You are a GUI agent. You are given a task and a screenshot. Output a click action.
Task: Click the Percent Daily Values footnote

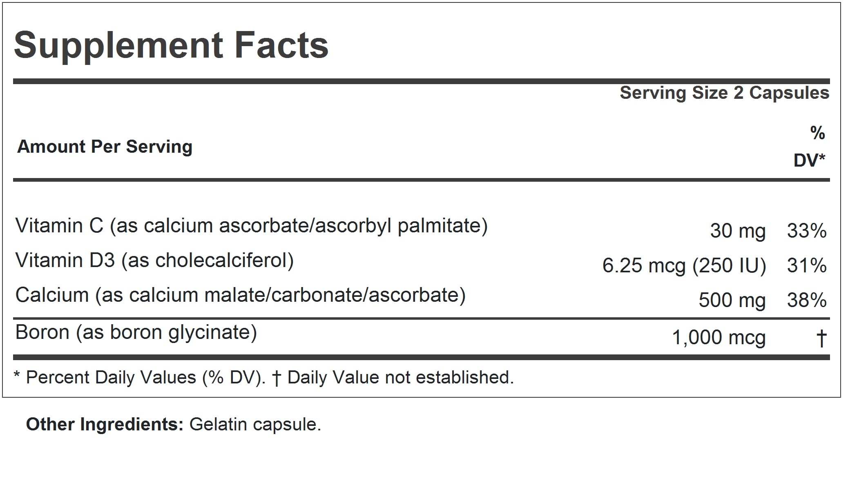point(140,378)
